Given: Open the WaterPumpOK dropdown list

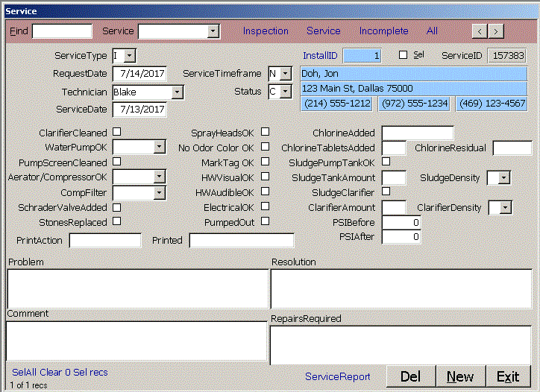Looking at the screenshot, I should click(159, 148).
